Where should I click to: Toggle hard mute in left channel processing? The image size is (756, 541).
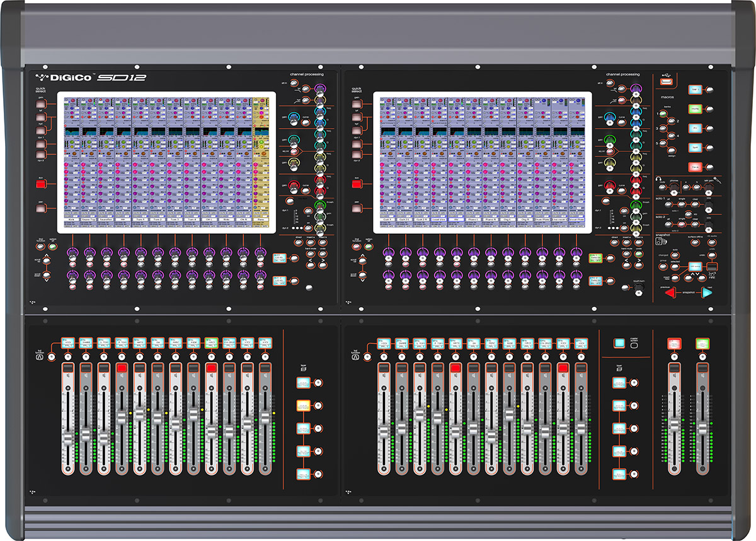[x=311, y=253]
